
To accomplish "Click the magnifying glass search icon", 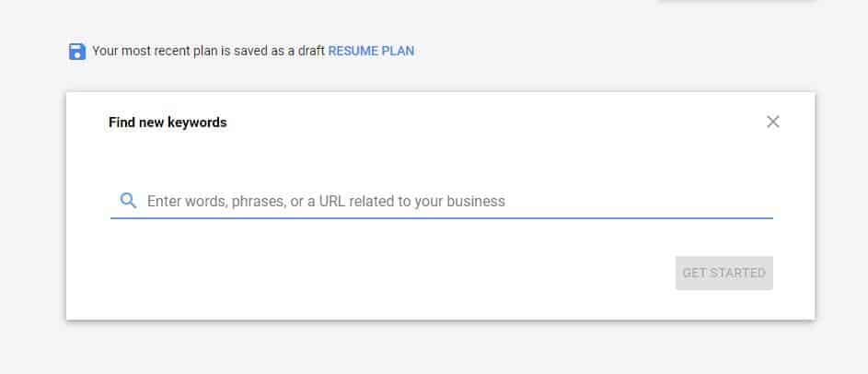I will pos(128,201).
